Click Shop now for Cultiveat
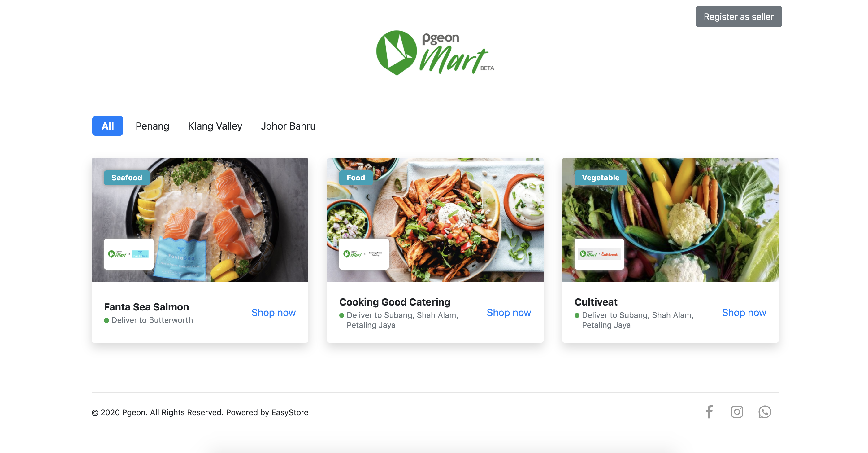 (744, 313)
